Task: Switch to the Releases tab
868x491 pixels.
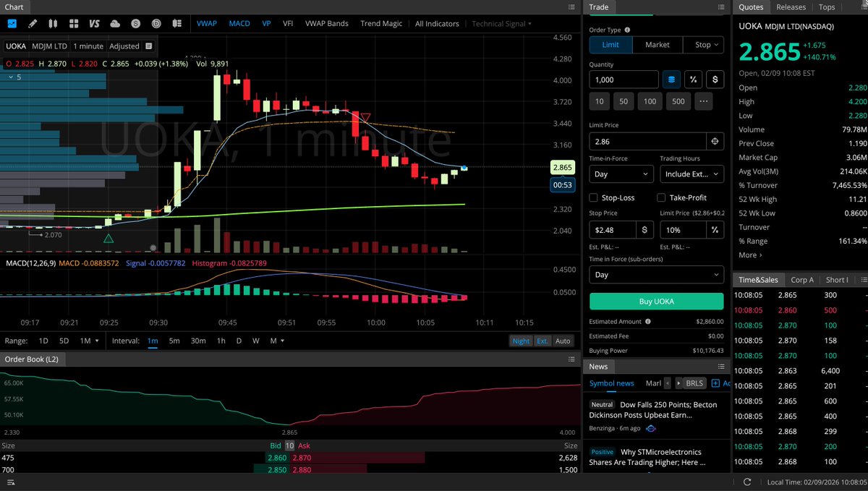Action: coord(791,7)
